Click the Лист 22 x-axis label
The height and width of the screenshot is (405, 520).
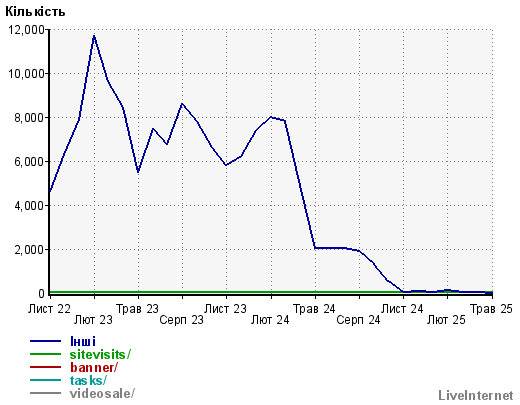click(x=49, y=309)
